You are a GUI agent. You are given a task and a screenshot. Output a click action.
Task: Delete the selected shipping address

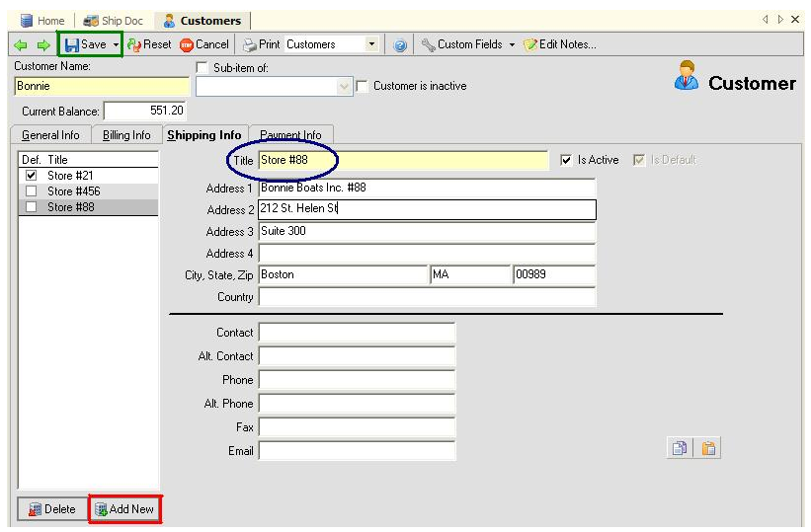tap(52, 509)
